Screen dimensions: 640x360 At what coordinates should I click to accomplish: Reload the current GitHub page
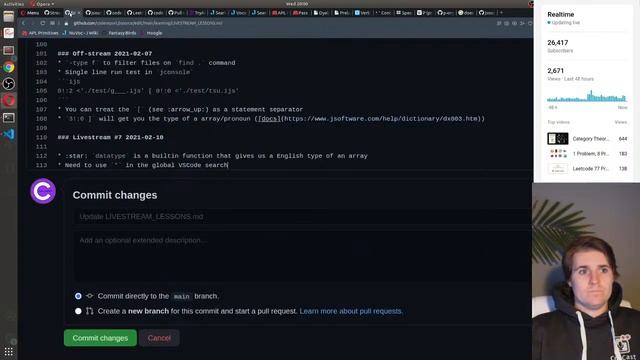tap(42, 23)
